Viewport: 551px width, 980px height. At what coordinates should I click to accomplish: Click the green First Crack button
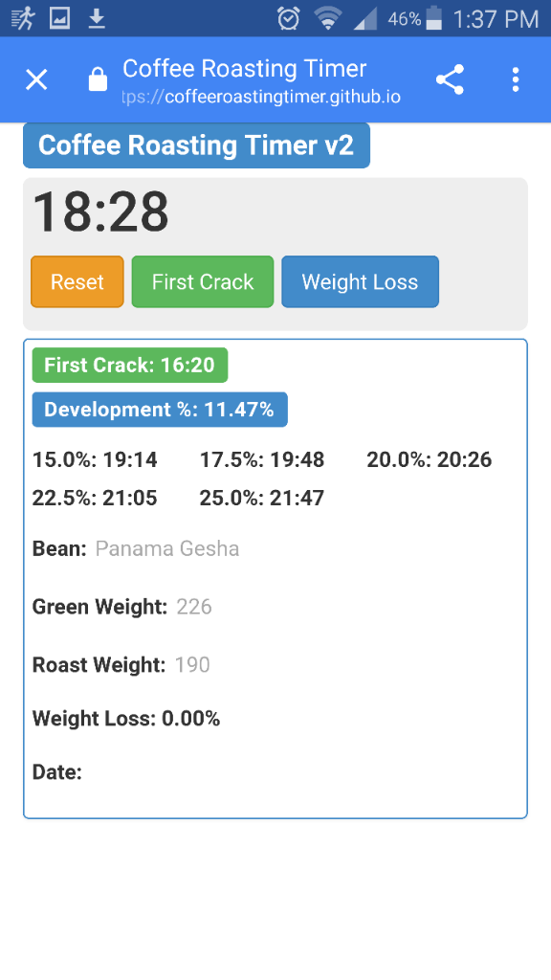click(203, 282)
